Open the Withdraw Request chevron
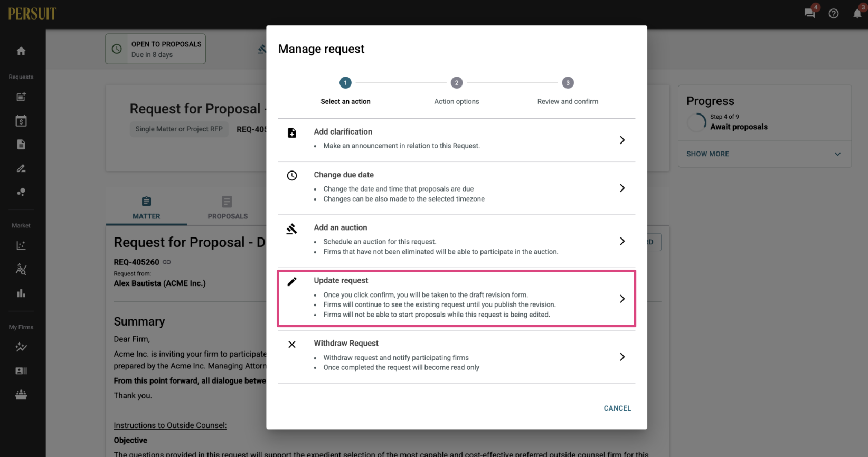 click(x=622, y=357)
